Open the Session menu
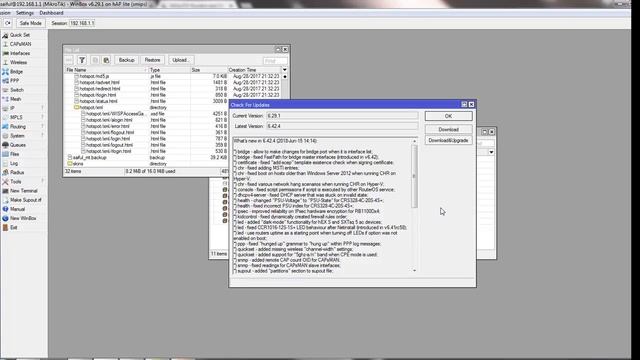The height and width of the screenshot is (360, 640). coord(5,13)
